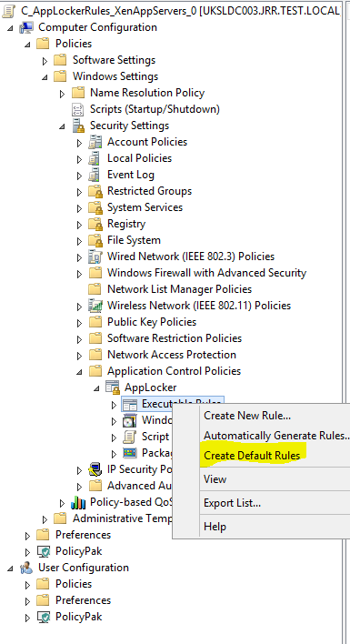Click the Windows Installer Rules icon
This screenshot has height=644, width=350.
coord(130,420)
